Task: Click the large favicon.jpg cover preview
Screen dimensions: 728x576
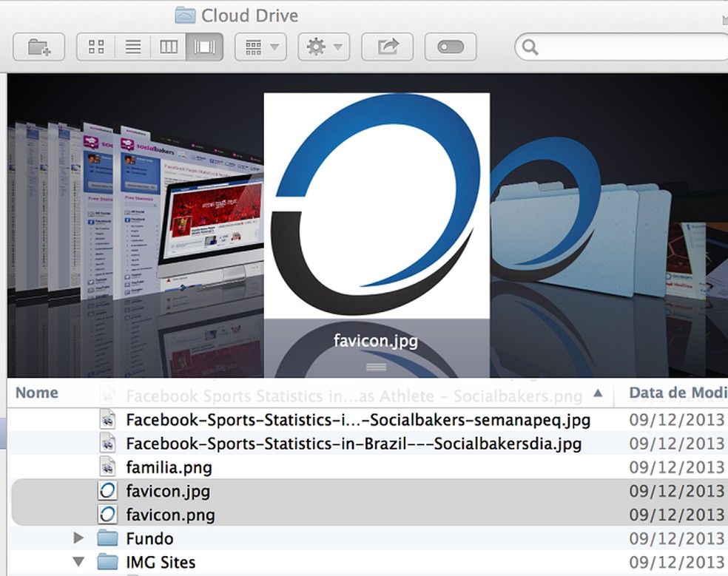Action: point(377,206)
